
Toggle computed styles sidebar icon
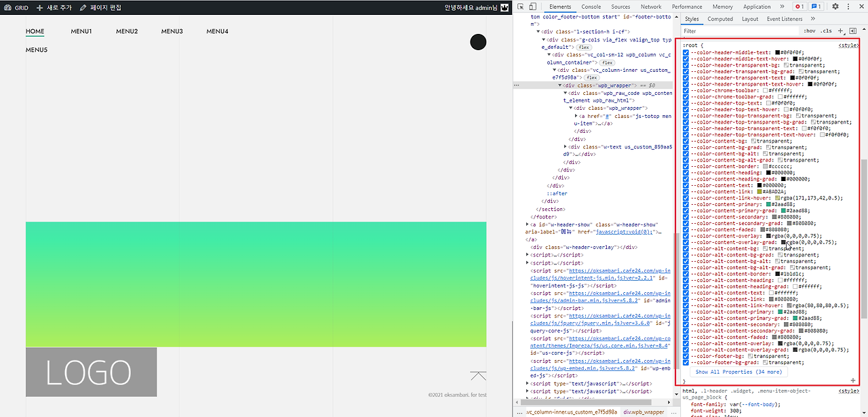[852, 31]
